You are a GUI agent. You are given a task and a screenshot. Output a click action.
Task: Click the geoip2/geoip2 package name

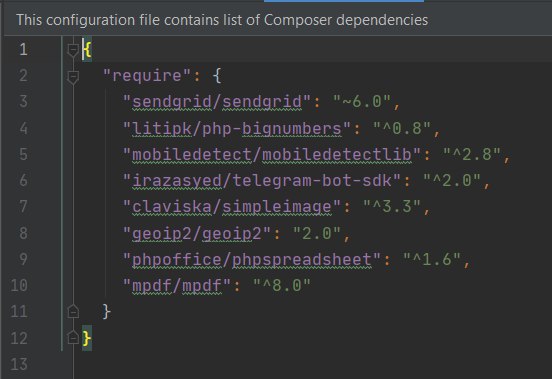click(x=196, y=233)
